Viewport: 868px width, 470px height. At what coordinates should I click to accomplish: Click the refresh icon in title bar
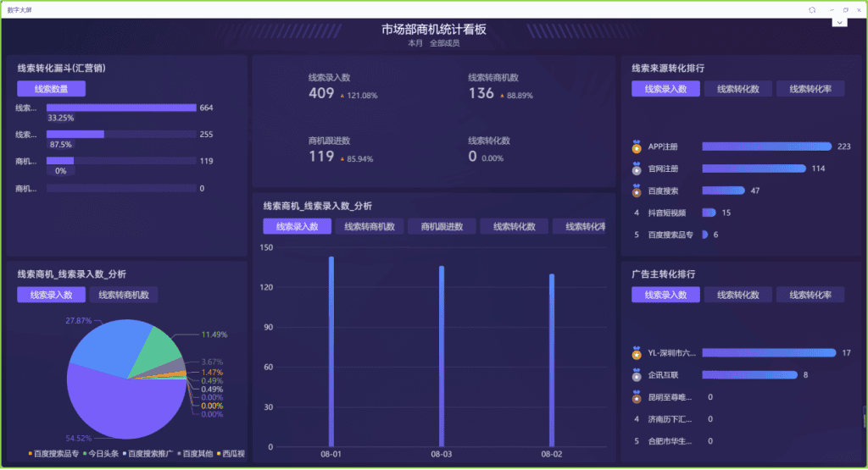point(811,9)
